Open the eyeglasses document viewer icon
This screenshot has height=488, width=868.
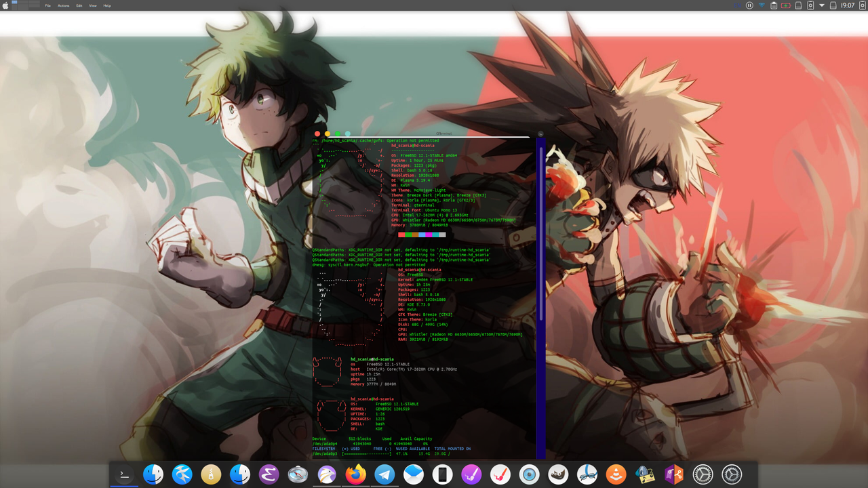tap(587, 474)
